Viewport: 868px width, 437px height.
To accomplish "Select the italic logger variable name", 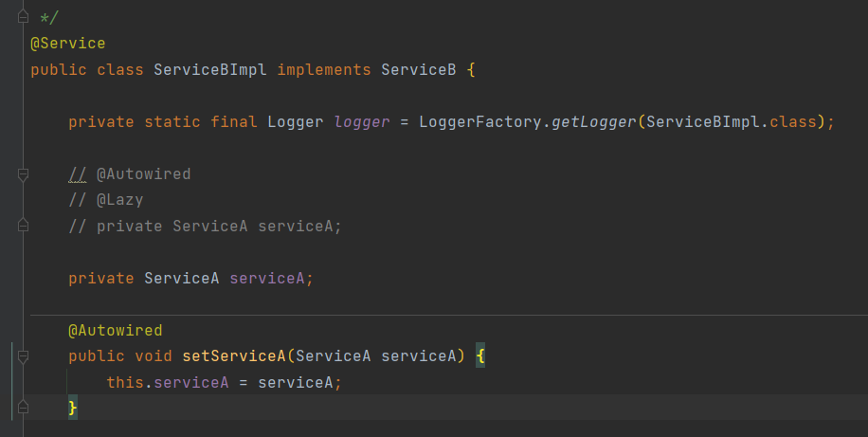I will tap(361, 122).
